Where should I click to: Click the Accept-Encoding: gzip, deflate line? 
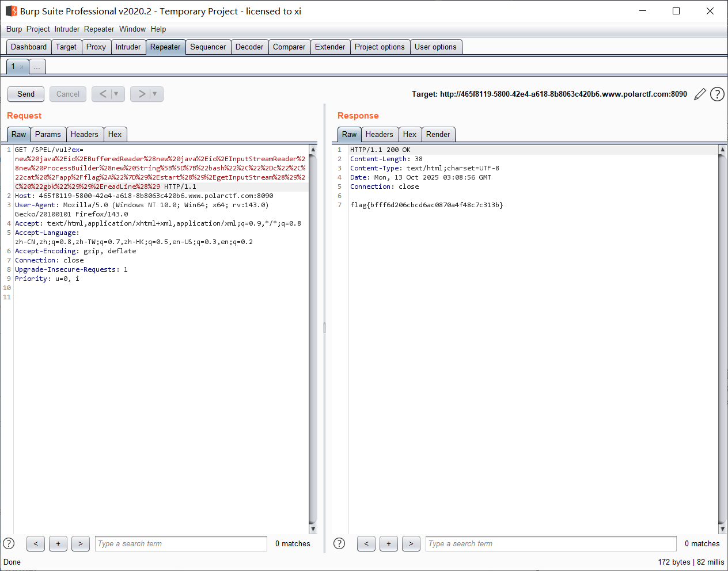pos(75,251)
